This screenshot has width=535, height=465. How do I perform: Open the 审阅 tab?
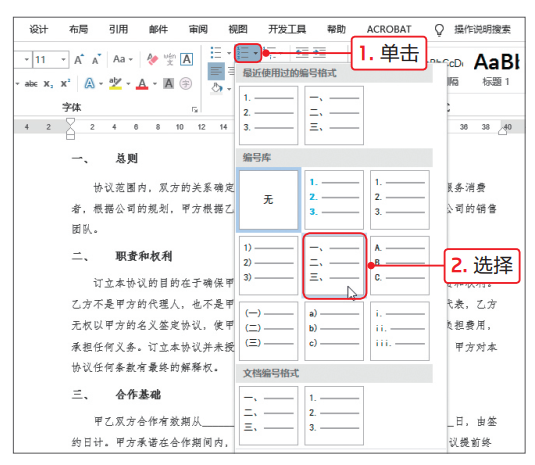point(198,30)
